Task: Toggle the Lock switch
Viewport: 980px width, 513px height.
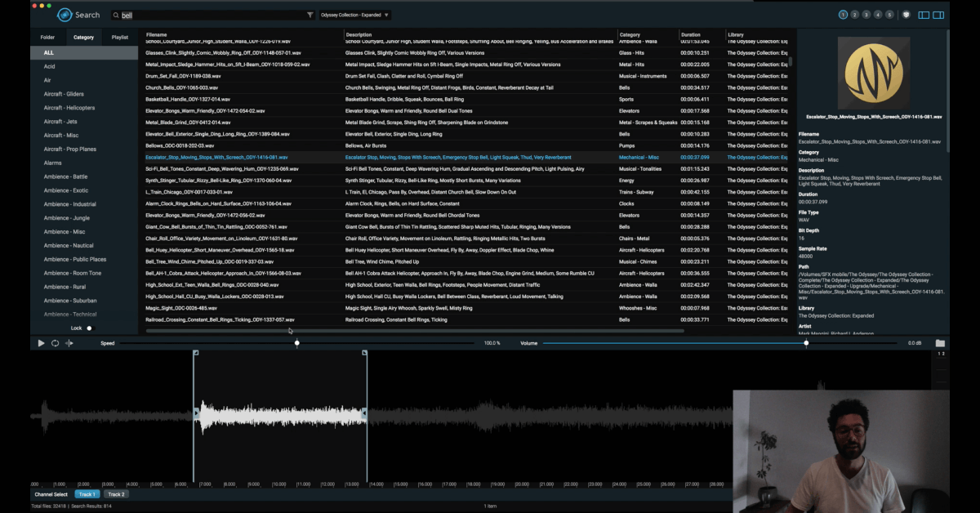Action: [90, 328]
